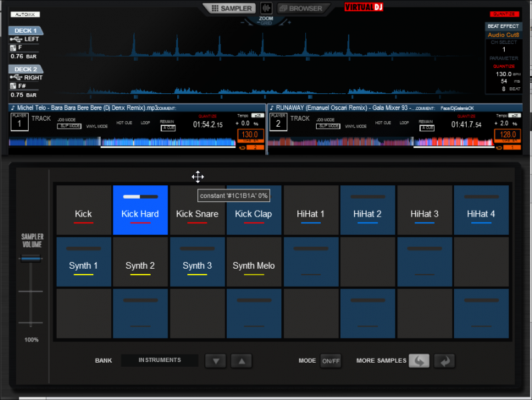Change Player 1 tempo range selector
This screenshot has height=400, width=532.
click(x=258, y=115)
